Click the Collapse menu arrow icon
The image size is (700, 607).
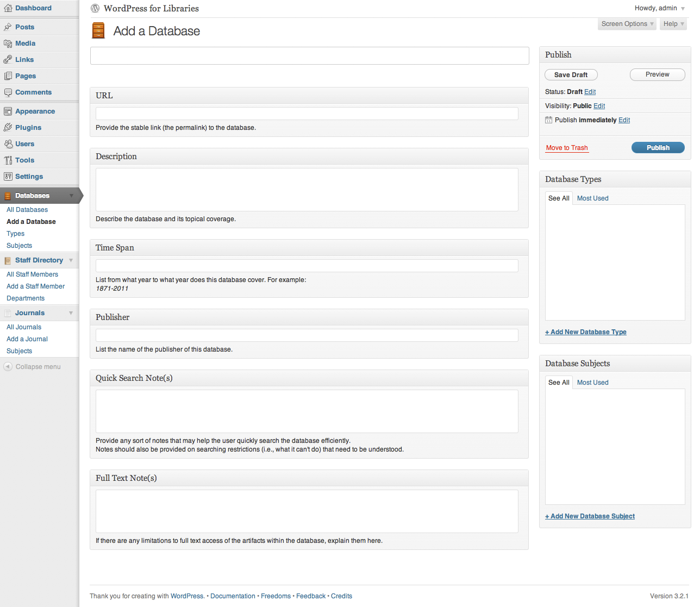pos(8,367)
